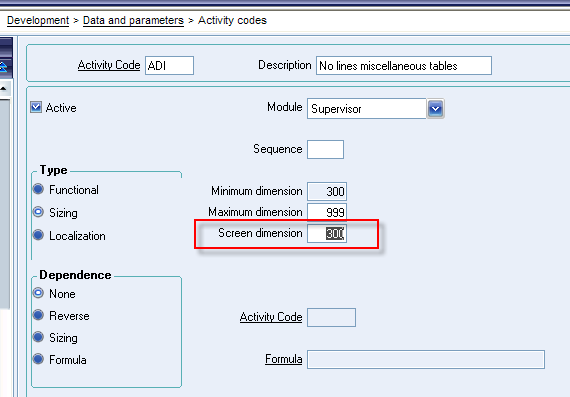Choose Reverse under Dependence
Screen dimensions: 570x397
(38, 315)
